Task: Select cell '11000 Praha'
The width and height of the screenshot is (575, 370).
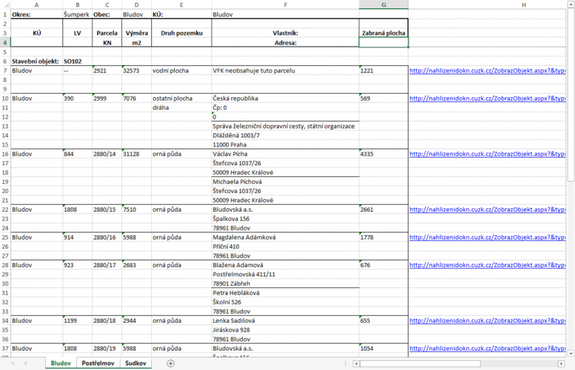Action: pos(285,145)
